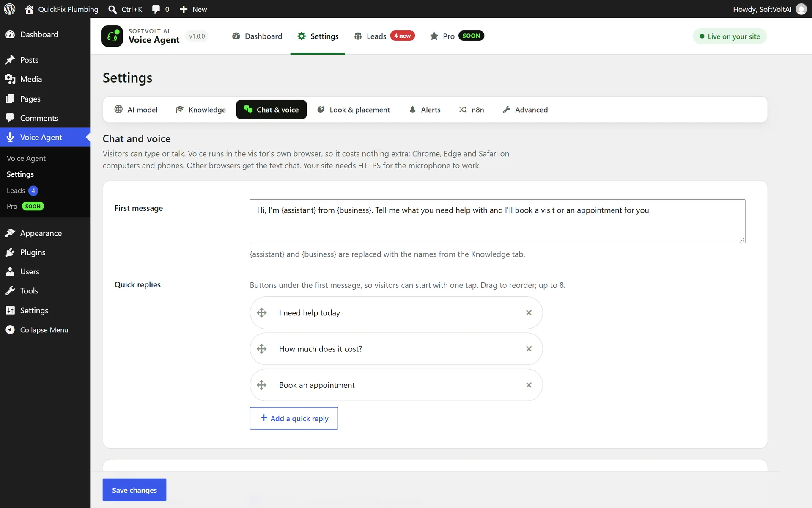Click the drag handle for "I need help today"

click(x=262, y=313)
